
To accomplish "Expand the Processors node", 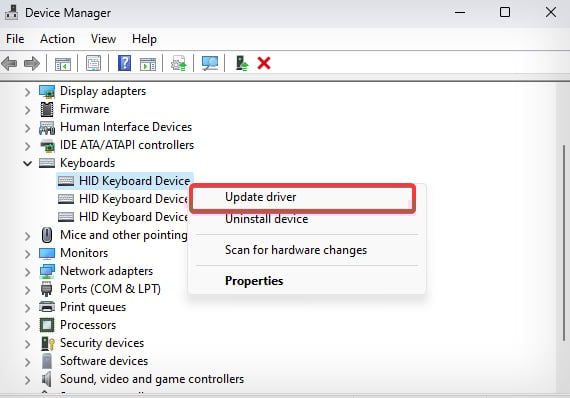I will (x=27, y=326).
